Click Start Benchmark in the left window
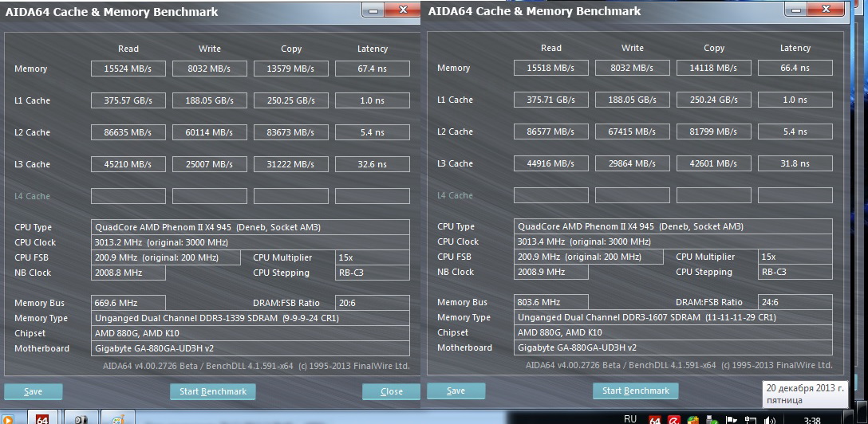 pyautogui.click(x=212, y=391)
